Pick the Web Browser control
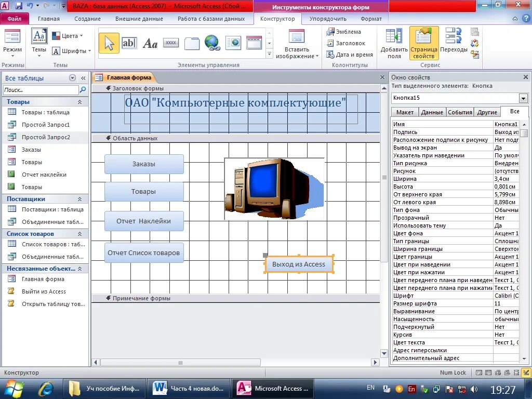This screenshot has width=532, height=399. tap(233, 43)
